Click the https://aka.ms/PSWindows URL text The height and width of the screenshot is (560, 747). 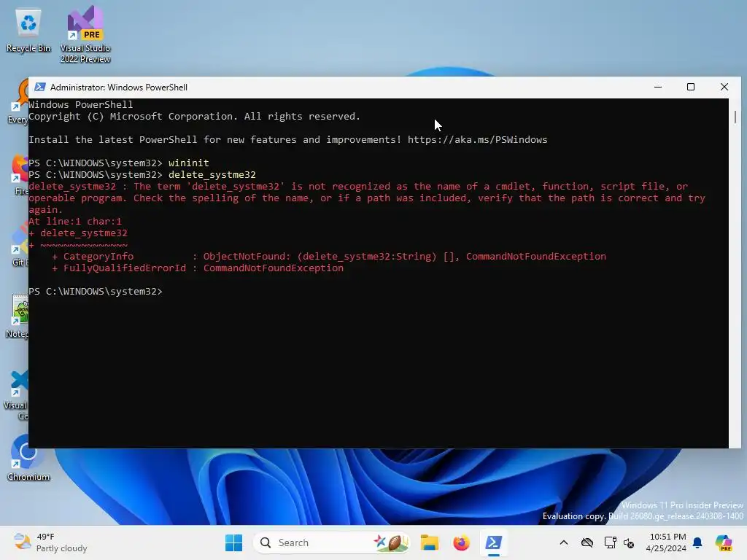[x=477, y=140]
